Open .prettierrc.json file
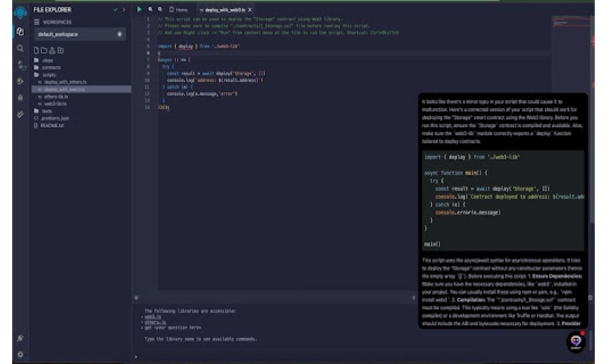 52,118
